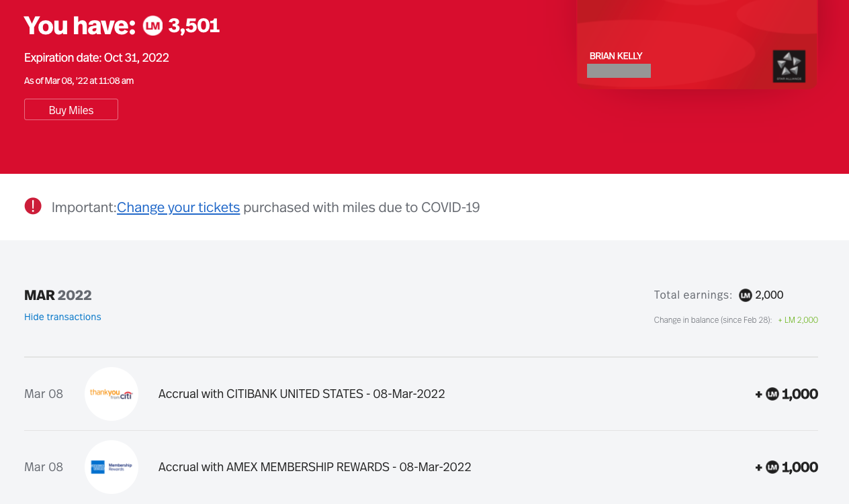This screenshot has width=849, height=504.
Task: Click the Total earnings 2,000 value
Action: point(770,295)
